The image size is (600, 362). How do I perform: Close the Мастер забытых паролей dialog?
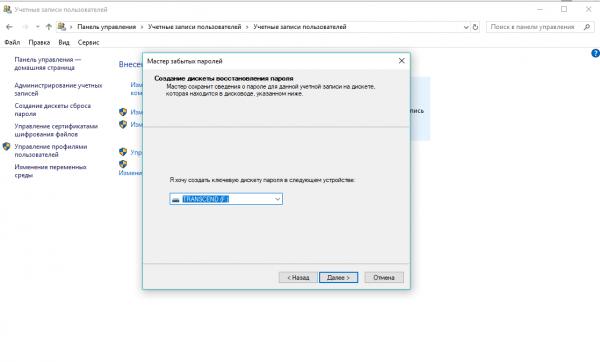[401, 61]
